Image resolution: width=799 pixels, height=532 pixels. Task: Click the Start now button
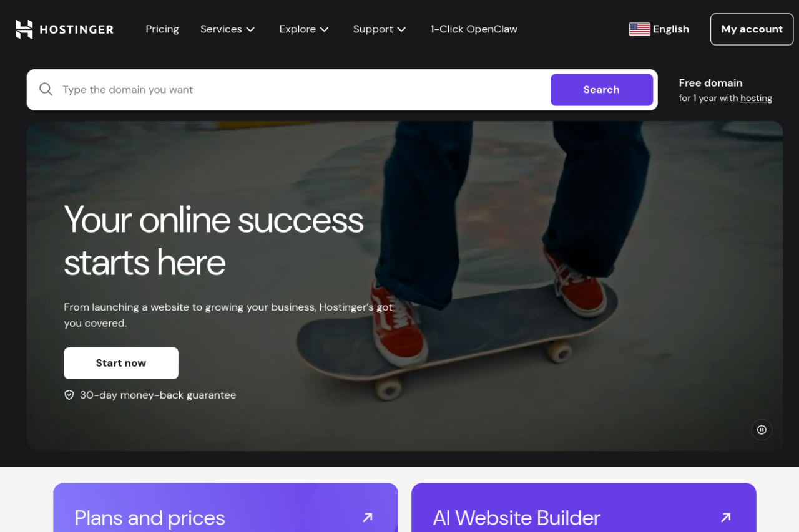tap(121, 363)
